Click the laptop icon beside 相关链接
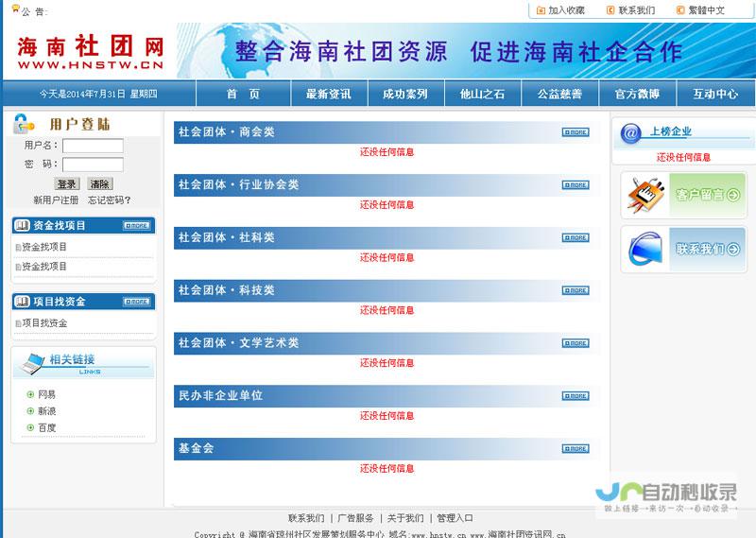This screenshot has width=756, height=538. pyautogui.click(x=33, y=364)
